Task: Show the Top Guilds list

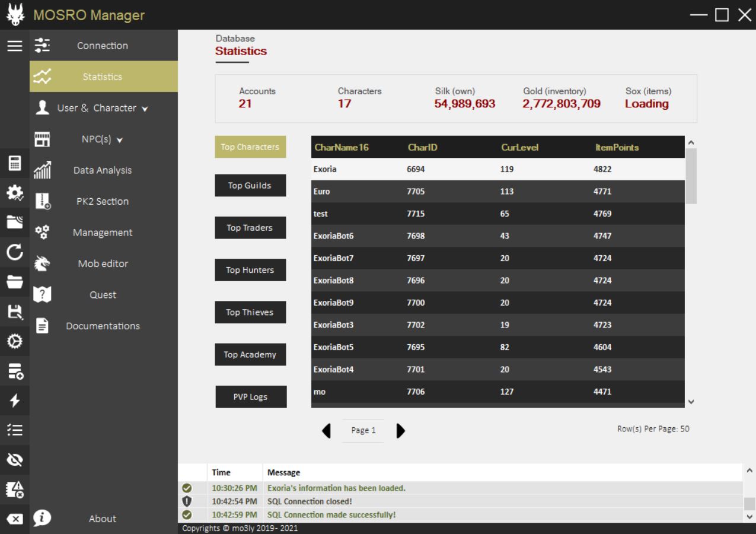Action: pyautogui.click(x=250, y=186)
